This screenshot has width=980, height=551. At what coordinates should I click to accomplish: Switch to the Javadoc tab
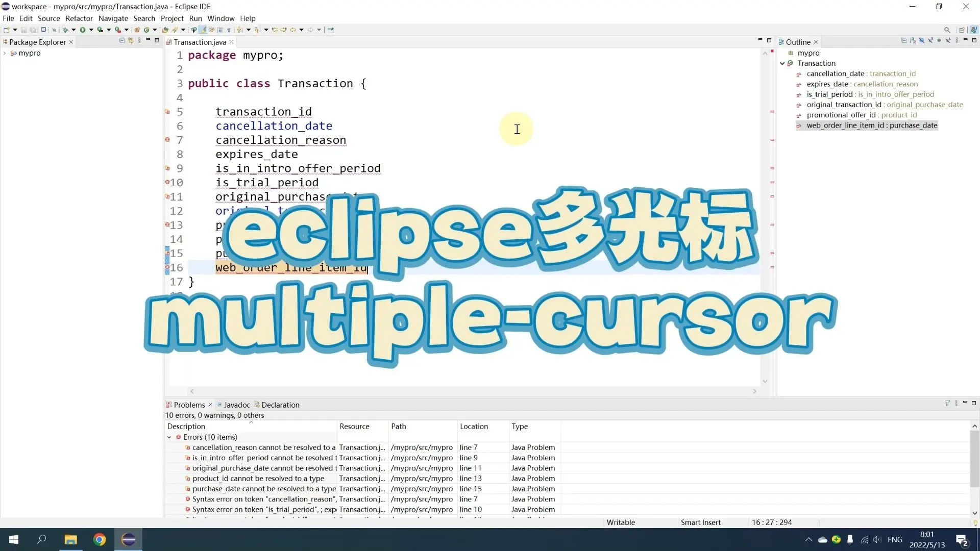pos(237,405)
